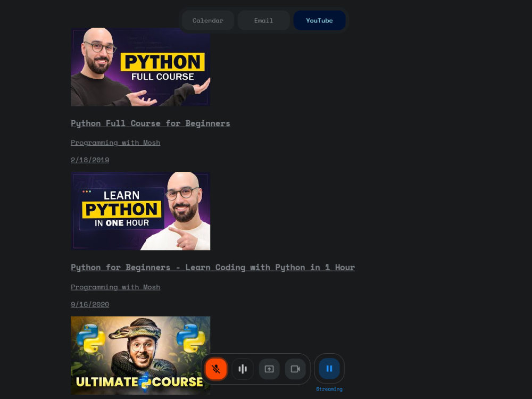
Task: Turn on the video camera icon
Action: point(295,369)
